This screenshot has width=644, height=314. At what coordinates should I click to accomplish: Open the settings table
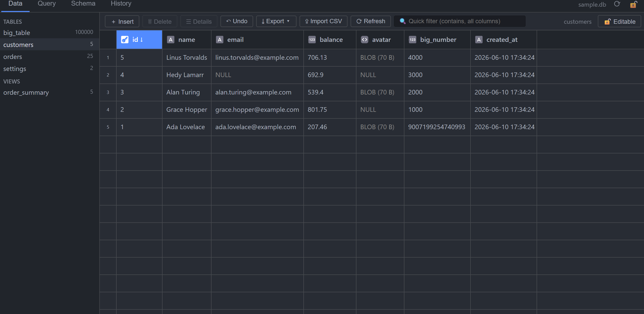(49, 69)
